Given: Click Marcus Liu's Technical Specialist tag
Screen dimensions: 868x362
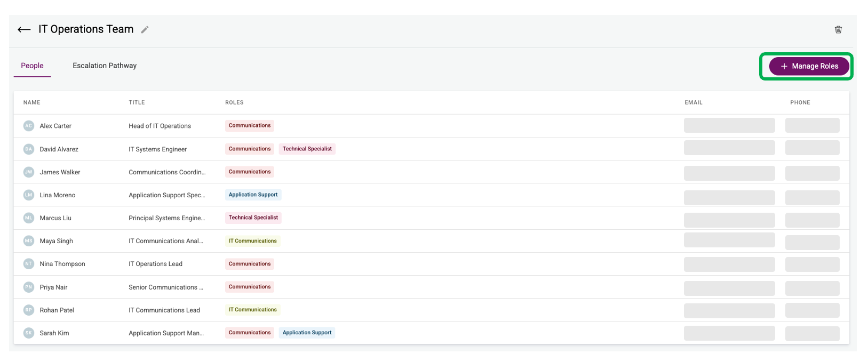Looking at the screenshot, I should click(253, 218).
